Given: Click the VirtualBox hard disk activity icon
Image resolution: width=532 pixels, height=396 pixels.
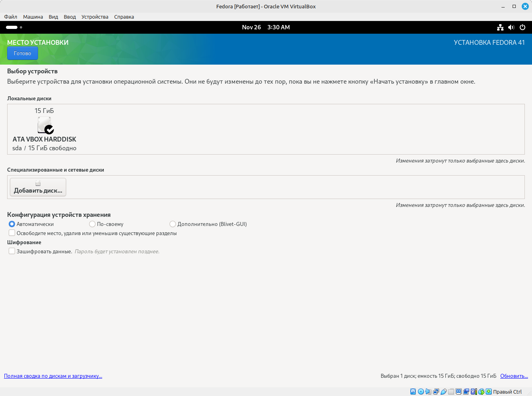Looking at the screenshot, I should click(x=413, y=392).
